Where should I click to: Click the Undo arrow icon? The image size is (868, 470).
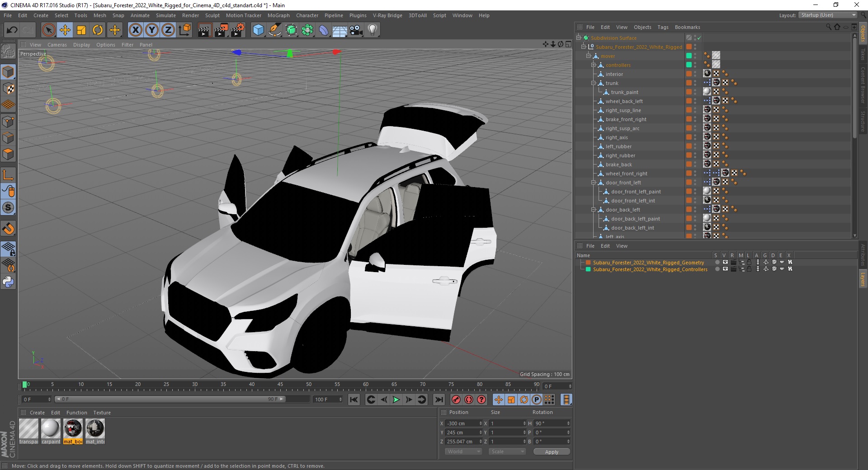tap(12, 30)
